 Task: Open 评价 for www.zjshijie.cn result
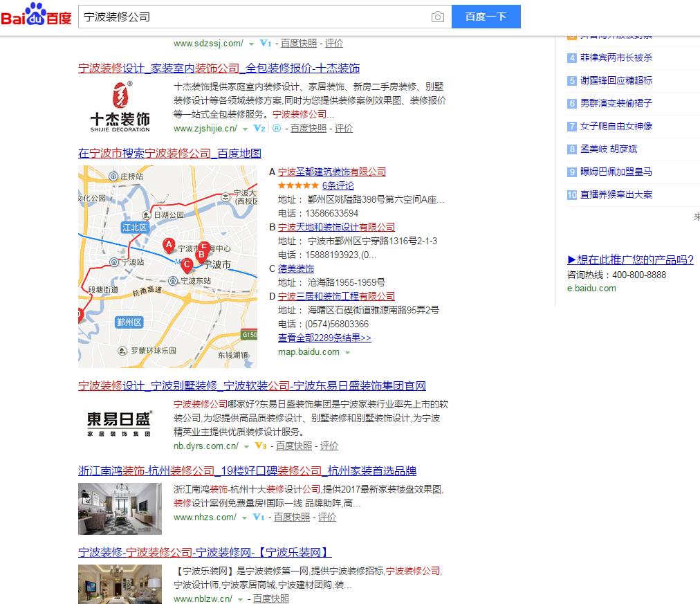[344, 128]
